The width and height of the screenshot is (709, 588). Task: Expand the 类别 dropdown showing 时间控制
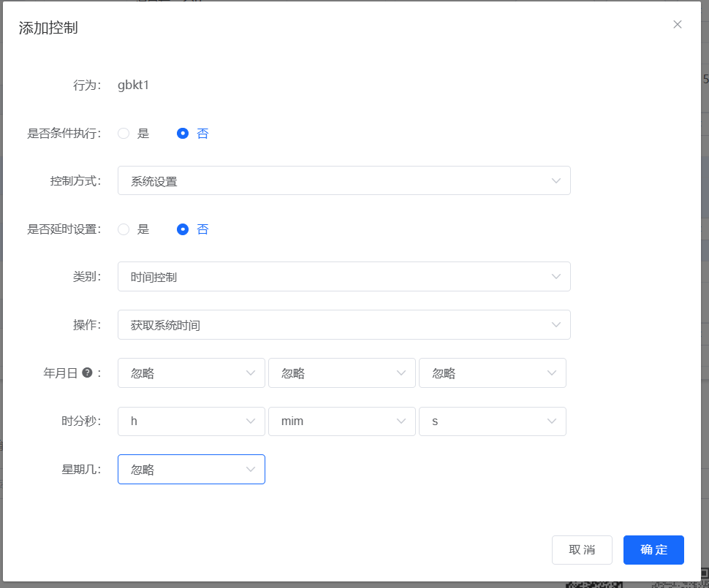click(344, 277)
